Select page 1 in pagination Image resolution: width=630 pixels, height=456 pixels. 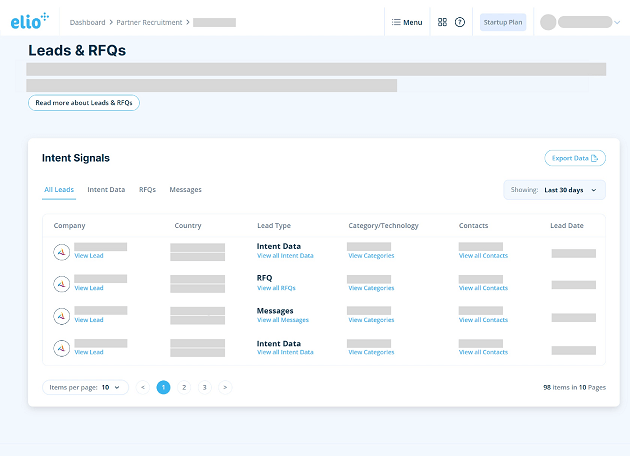coord(163,387)
